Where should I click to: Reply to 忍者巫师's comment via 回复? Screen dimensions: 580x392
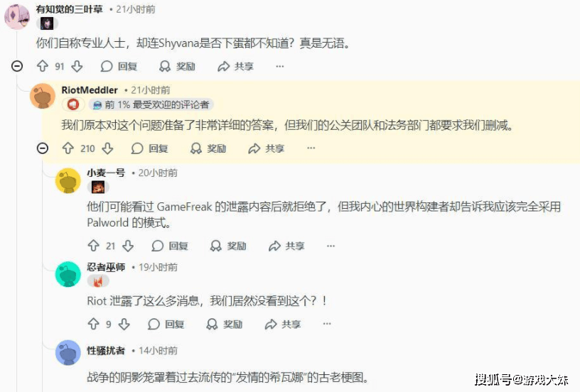[166, 324]
